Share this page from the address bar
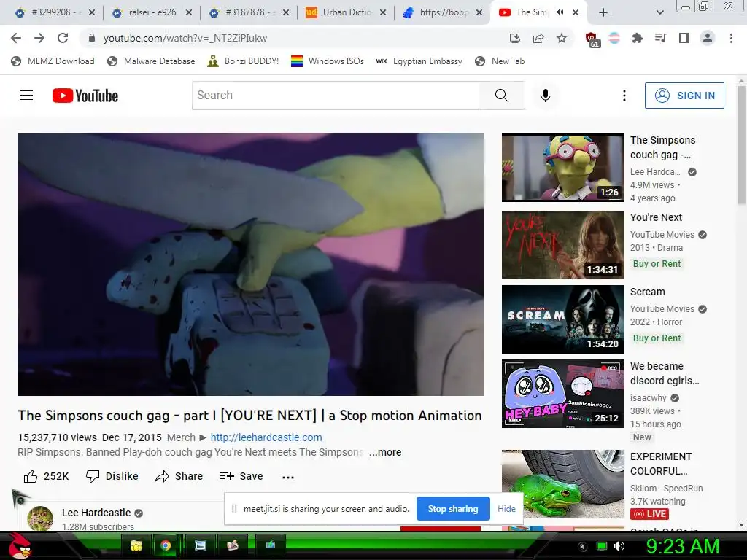747x560 pixels. pos(538,38)
